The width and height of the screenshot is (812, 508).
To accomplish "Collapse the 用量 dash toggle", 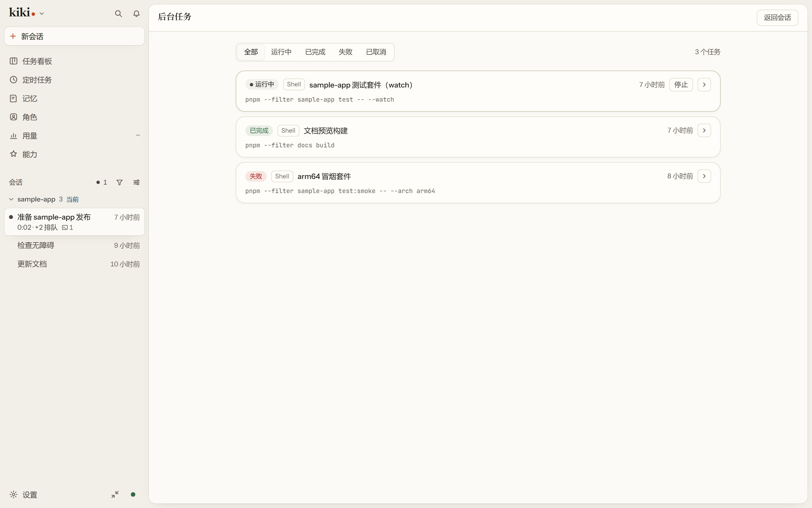I will tap(138, 135).
